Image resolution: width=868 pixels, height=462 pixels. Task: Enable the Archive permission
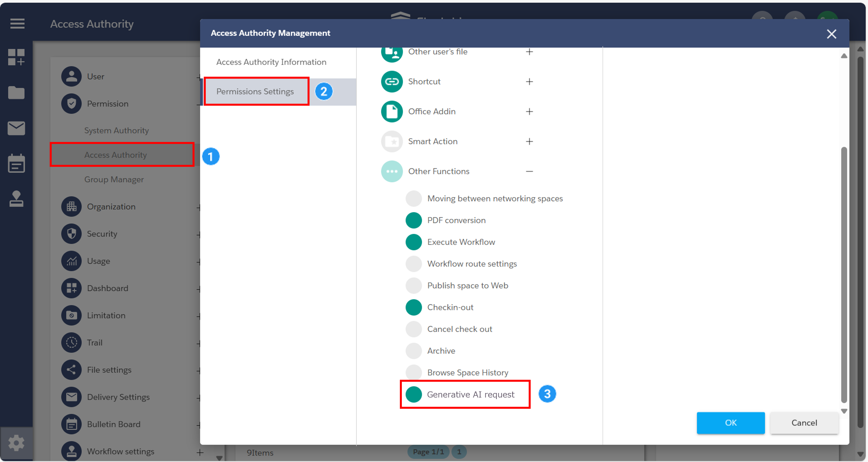click(414, 351)
